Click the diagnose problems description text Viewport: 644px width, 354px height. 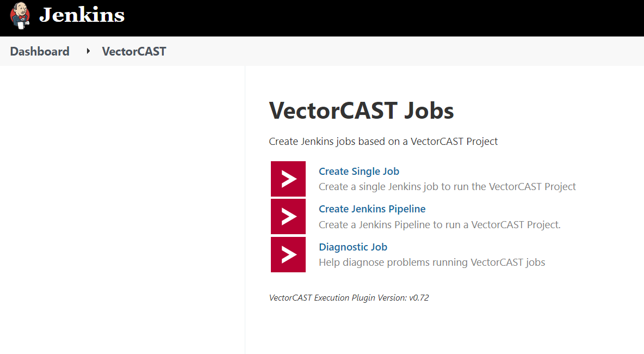pyautogui.click(x=432, y=263)
